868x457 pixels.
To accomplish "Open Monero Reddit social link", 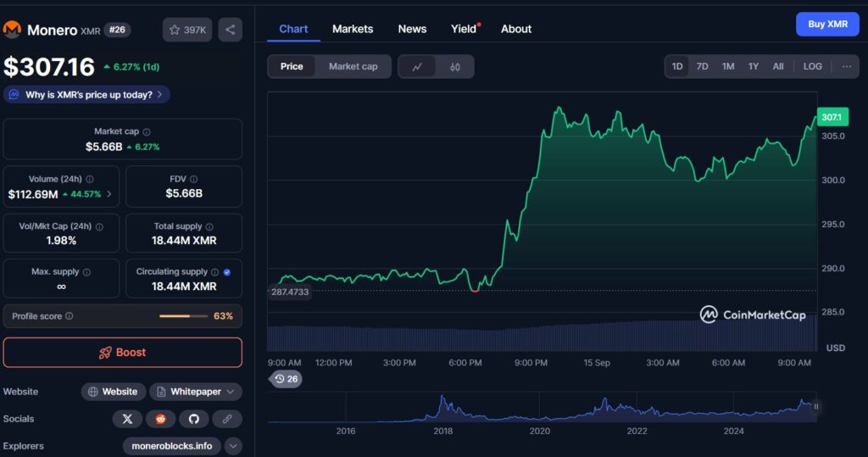I will [160, 419].
